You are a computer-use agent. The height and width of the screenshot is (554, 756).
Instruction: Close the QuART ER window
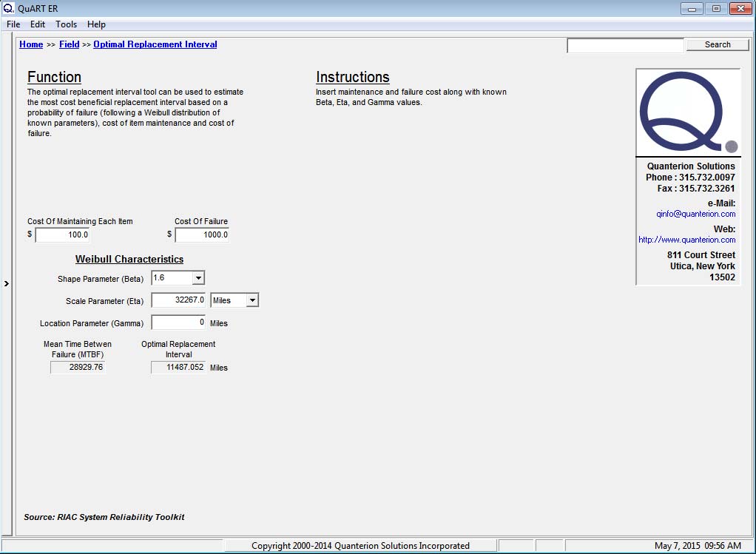740,9
